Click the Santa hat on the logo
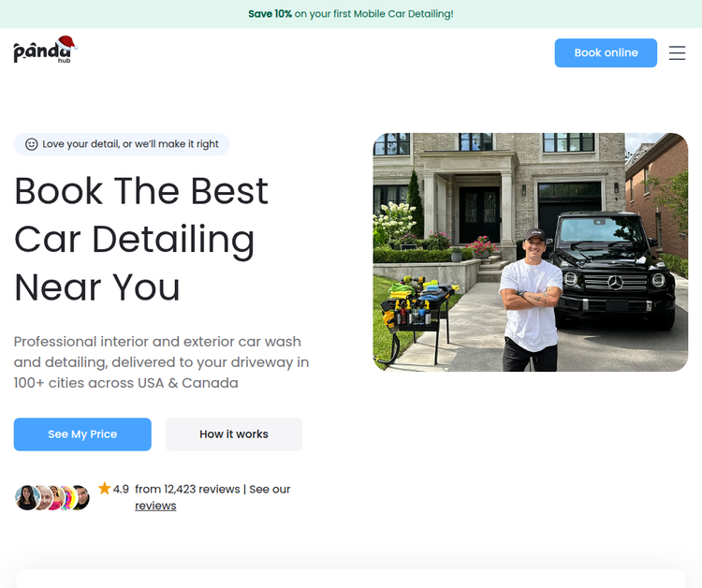The height and width of the screenshot is (588, 702). (x=66, y=42)
